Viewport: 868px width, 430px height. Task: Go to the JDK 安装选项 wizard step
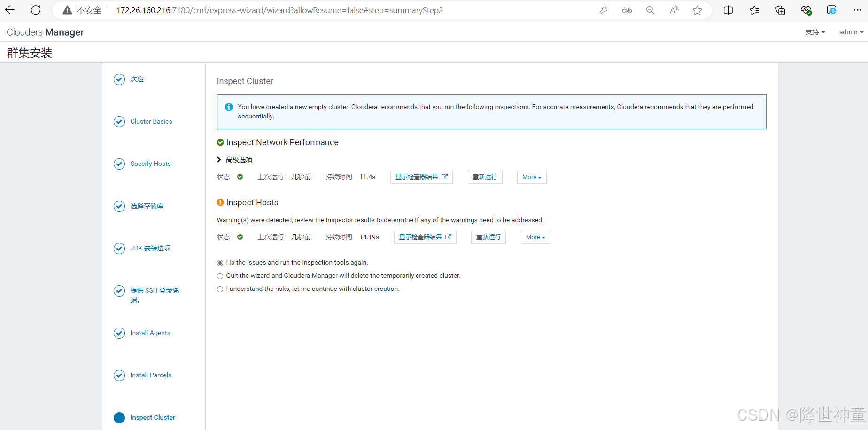coord(150,248)
